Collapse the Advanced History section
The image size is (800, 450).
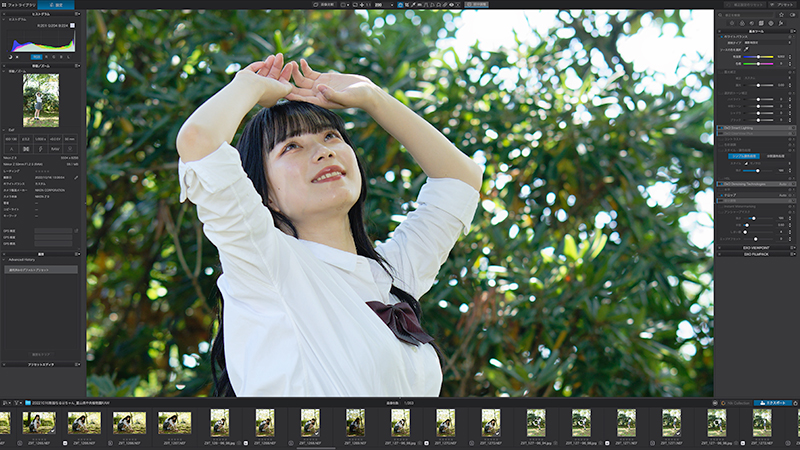pos(4,260)
